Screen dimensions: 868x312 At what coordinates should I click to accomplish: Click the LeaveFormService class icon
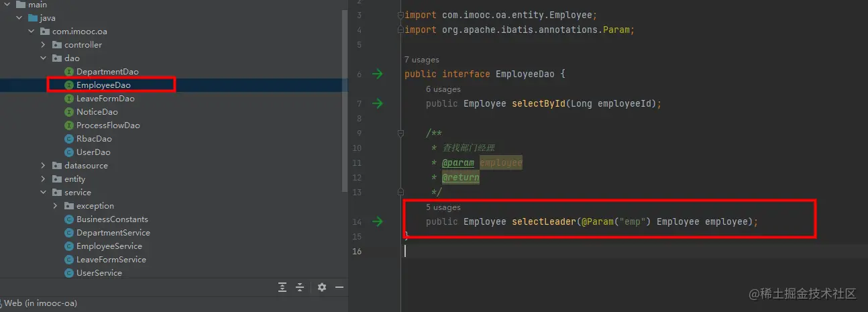click(68, 260)
